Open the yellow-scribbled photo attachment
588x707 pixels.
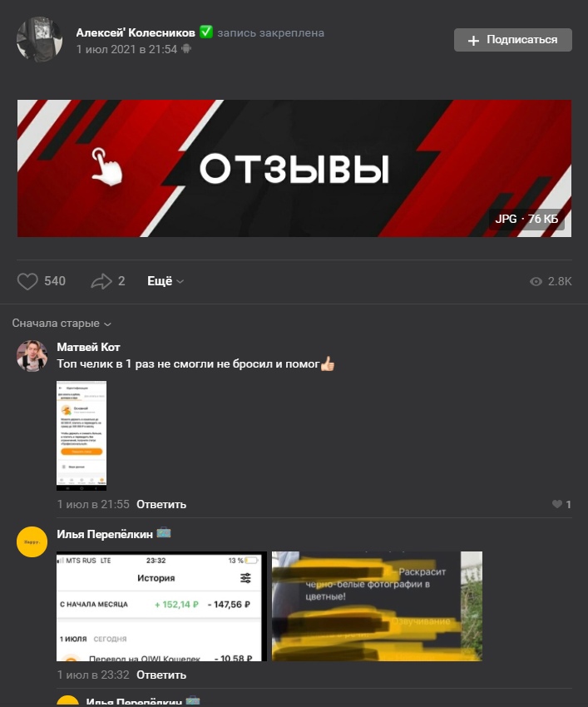[x=377, y=606]
